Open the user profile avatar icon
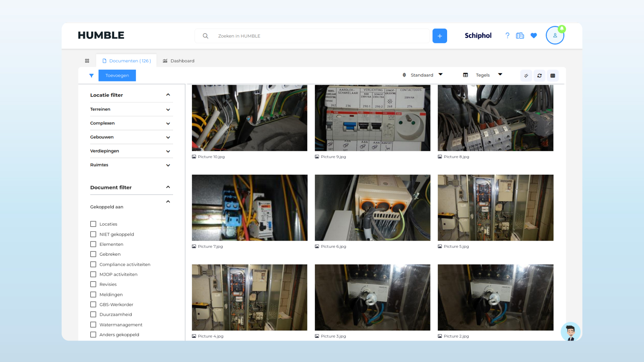Image resolution: width=644 pixels, height=362 pixels. point(555,36)
